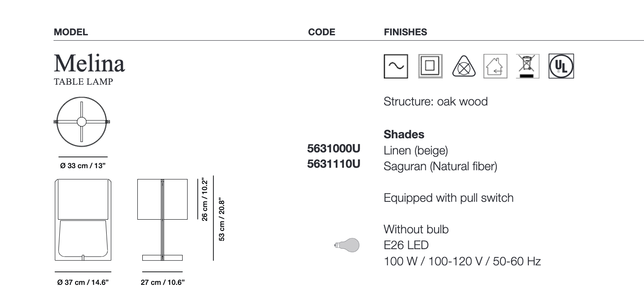Click the FINISHES column header
The height and width of the screenshot is (289, 644).
coord(405,32)
